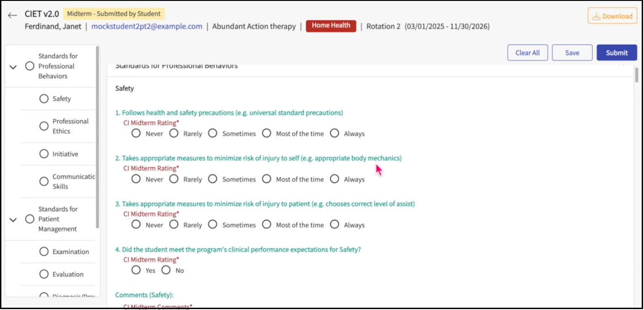
Task: Collapse Standards for Professional Behaviors section
Action: 13,67
